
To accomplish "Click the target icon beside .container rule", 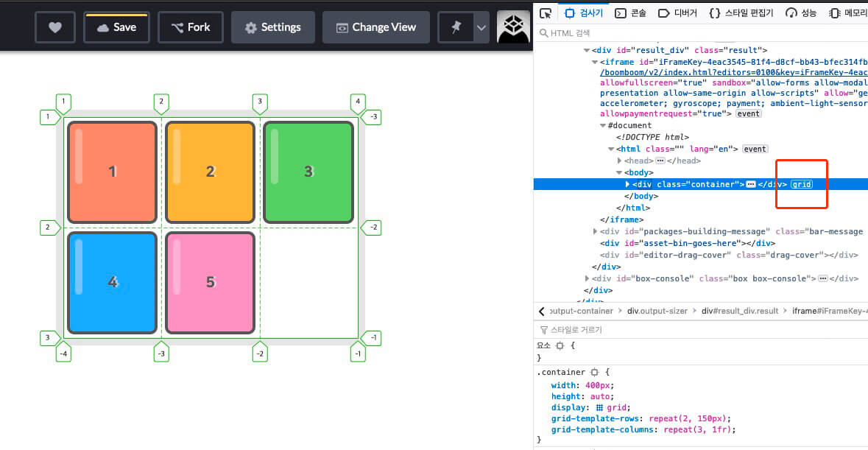I will pyautogui.click(x=595, y=372).
